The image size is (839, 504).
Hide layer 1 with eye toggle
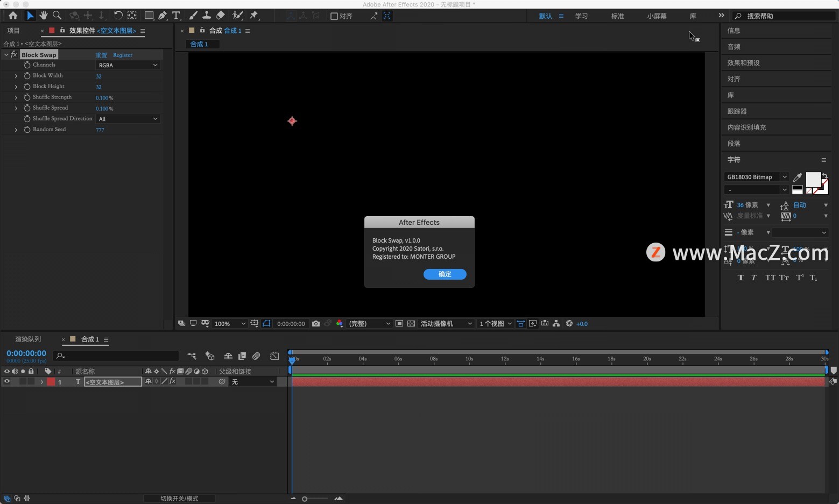coord(7,381)
